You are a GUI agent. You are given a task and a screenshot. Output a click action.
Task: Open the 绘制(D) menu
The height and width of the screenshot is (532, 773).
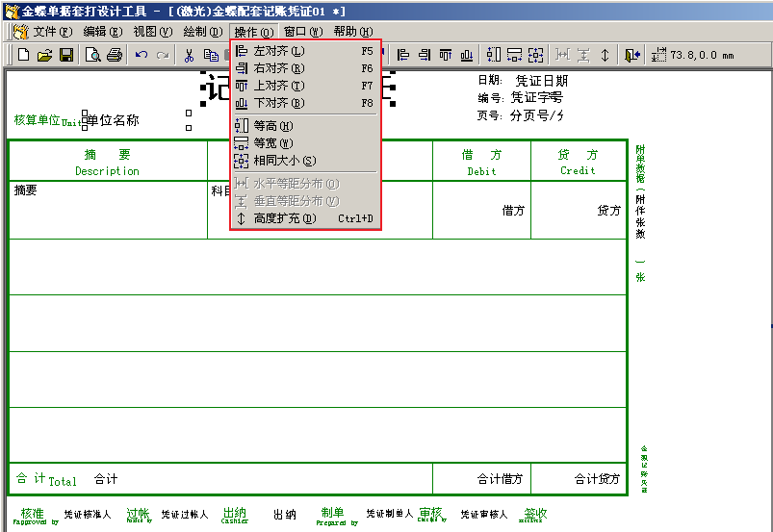point(202,32)
